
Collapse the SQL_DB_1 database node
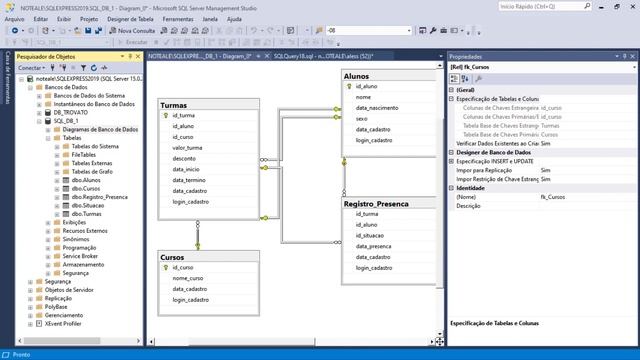tap(39, 121)
